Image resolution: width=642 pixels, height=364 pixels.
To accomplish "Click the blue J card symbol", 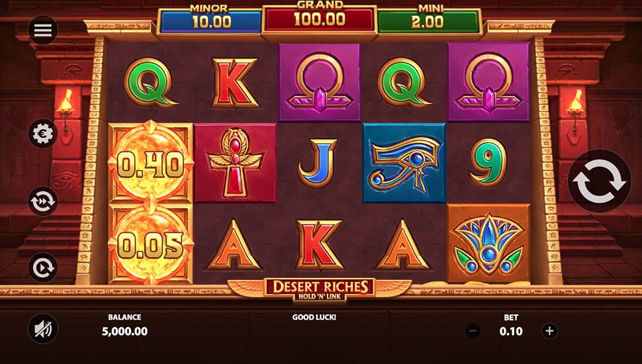I will pos(318,163).
